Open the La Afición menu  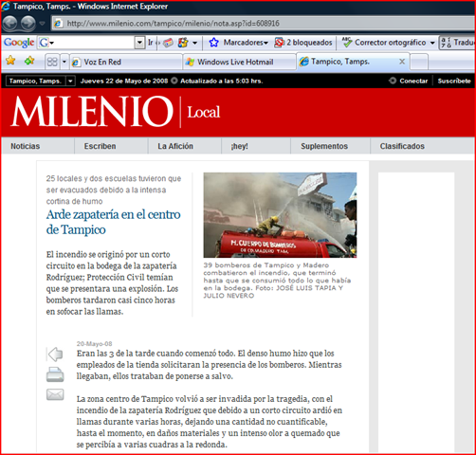coord(175,146)
